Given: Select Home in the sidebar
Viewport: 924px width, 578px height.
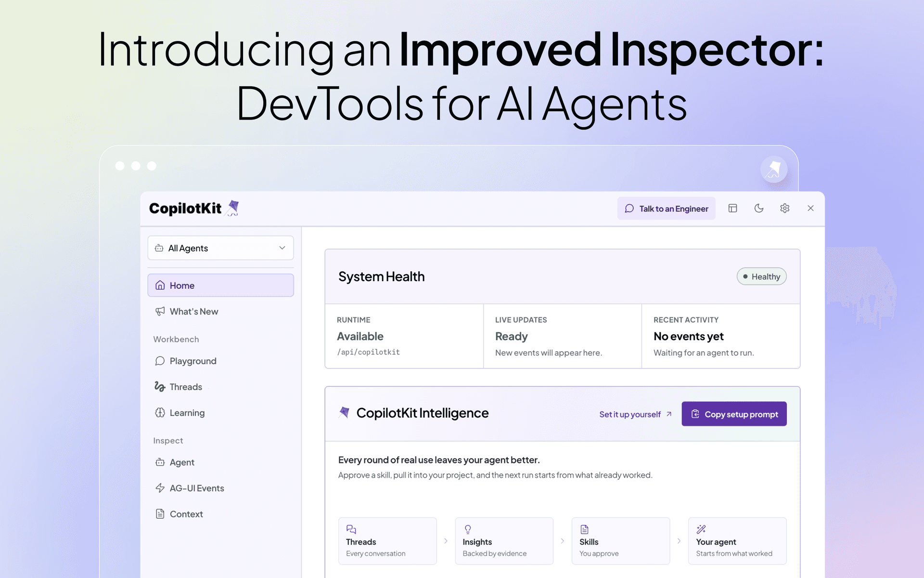Looking at the screenshot, I should click(220, 285).
